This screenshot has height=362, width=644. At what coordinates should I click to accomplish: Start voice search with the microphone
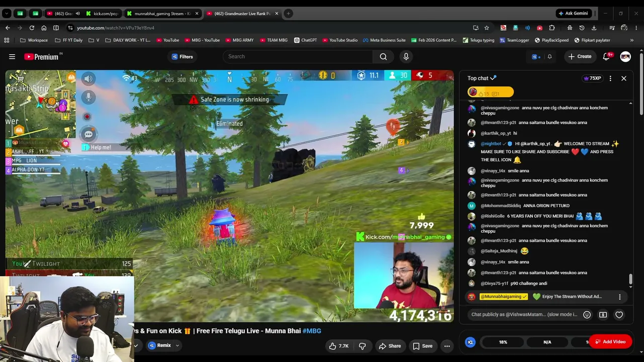406,57
